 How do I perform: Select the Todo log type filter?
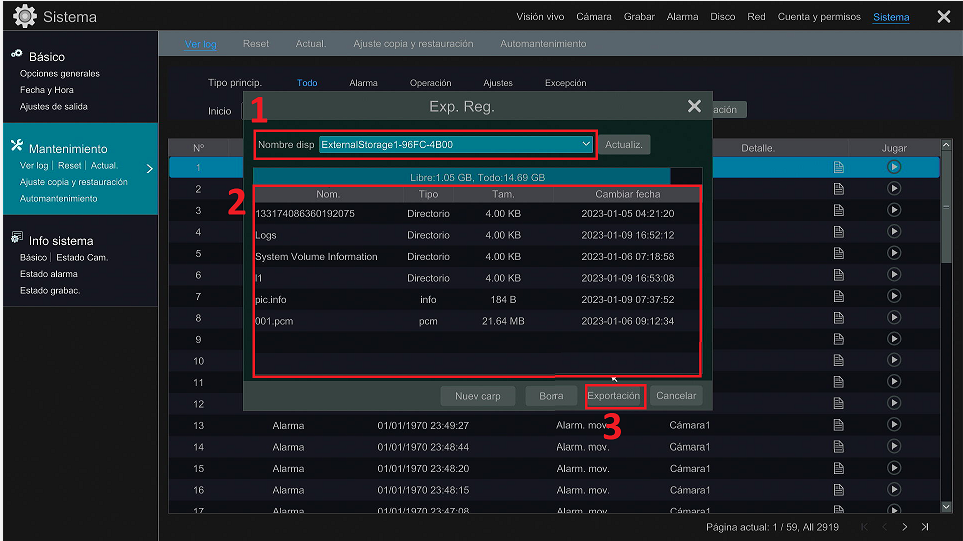click(307, 83)
